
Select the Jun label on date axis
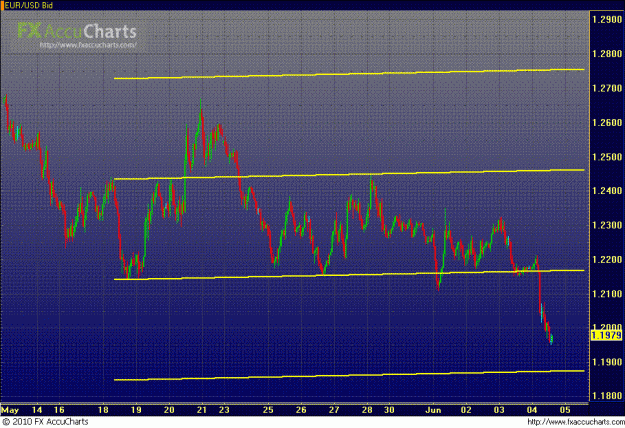433,410
